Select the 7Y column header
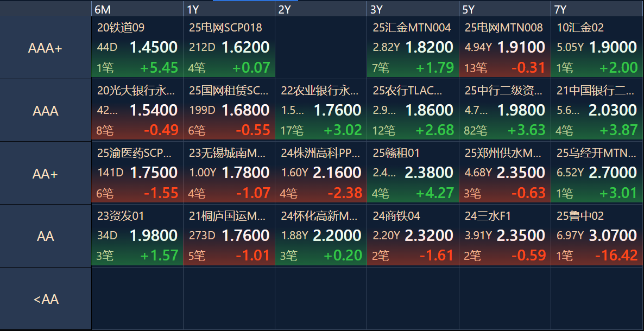 597,9
